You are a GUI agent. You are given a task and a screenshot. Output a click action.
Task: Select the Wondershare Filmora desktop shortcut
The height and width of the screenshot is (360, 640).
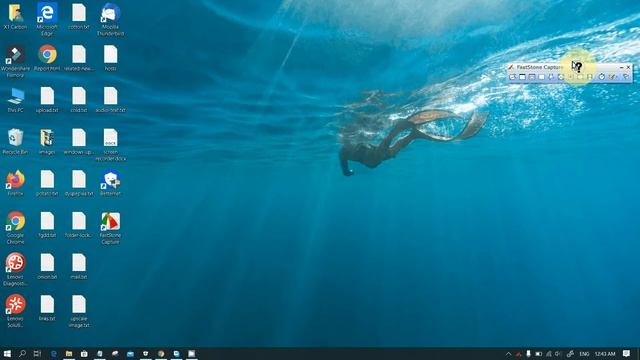(16, 61)
